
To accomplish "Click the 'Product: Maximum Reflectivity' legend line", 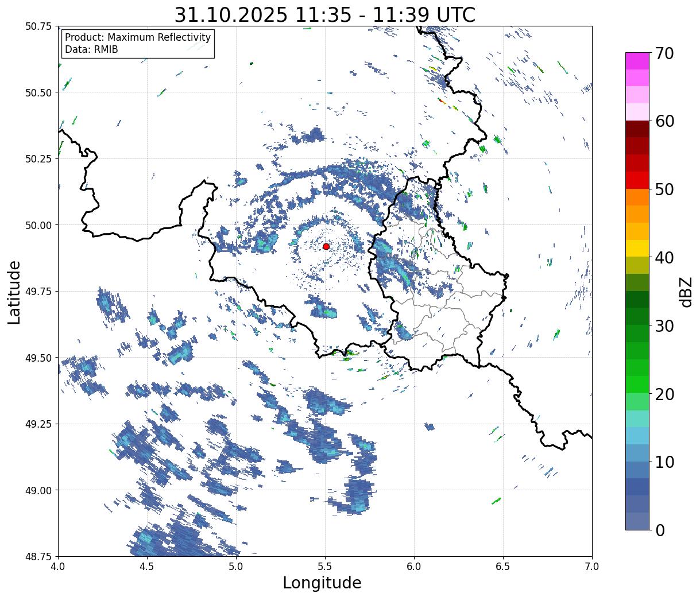I will (x=138, y=37).
